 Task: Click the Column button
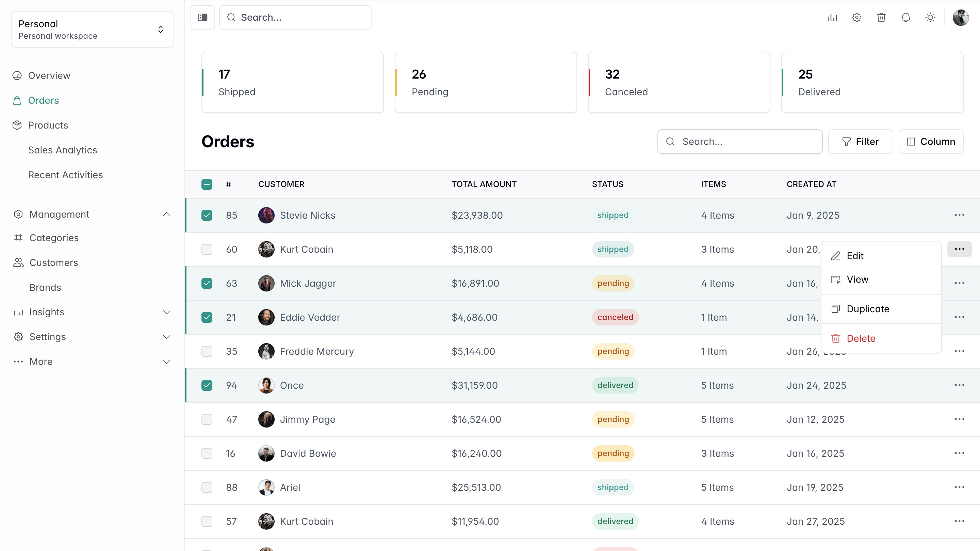(x=931, y=141)
